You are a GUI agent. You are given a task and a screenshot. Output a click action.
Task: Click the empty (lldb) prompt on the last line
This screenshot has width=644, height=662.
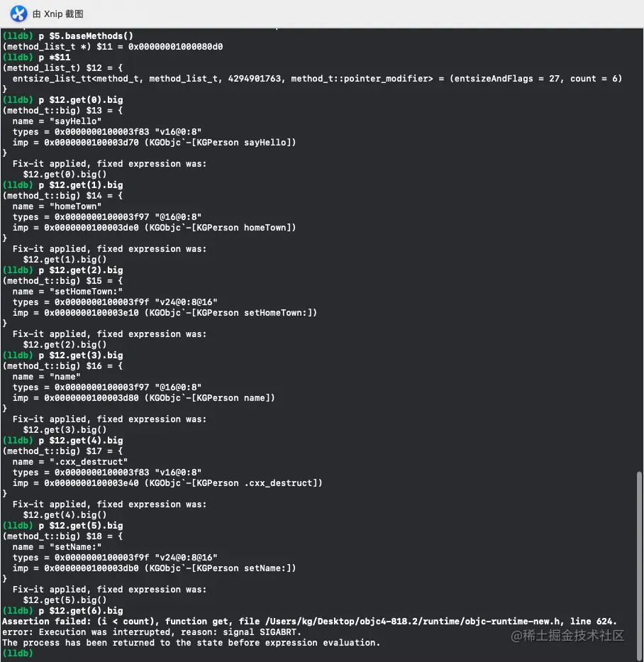tap(18, 653)
